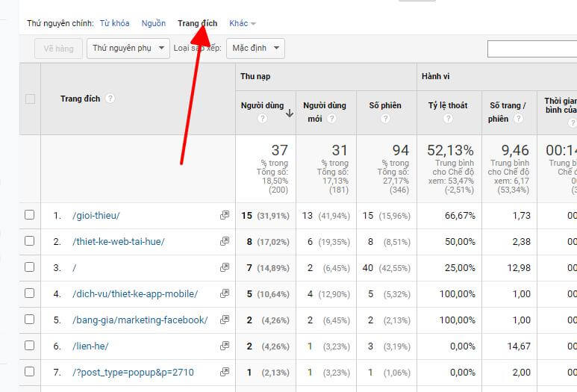Click the 40 (42,55%) sessions cell
Image resolution: width=577 pixels, height=392 pixels.
[x=387, y=267]
